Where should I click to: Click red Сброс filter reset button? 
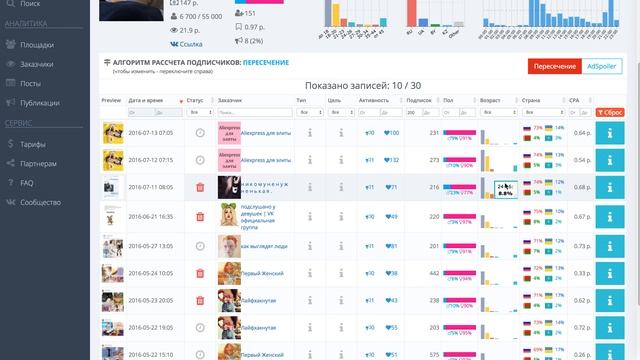610,112
